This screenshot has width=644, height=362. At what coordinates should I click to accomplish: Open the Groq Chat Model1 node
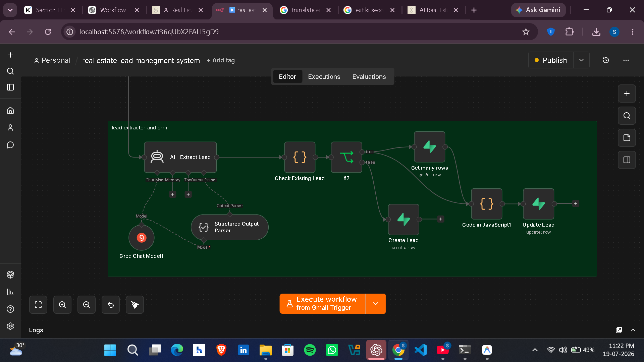142,238
